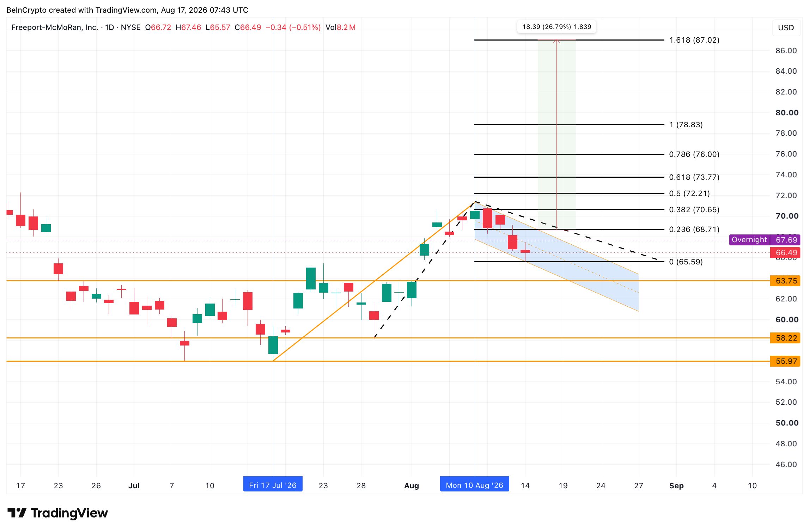Select the 0.382 (70.65) Fibonacci label

pyautogui.click(x=694, y=209)
